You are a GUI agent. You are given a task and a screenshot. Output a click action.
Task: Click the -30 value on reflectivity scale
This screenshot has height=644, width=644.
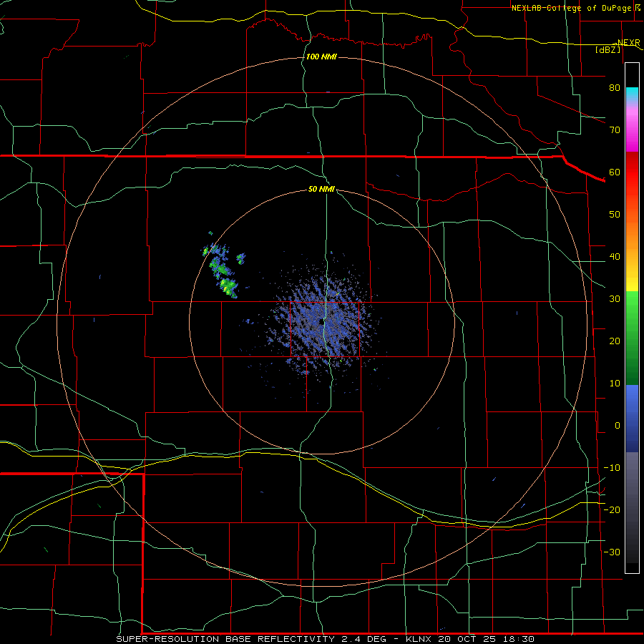click(612, 552)
